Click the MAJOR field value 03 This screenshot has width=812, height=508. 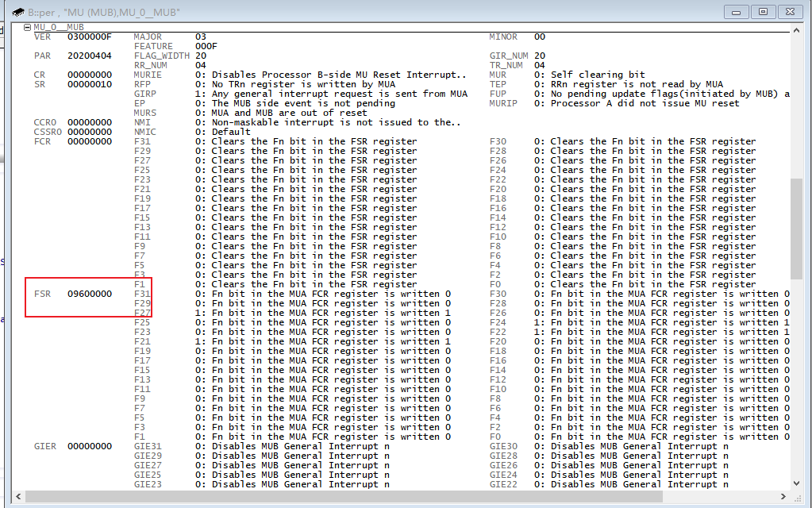click(x=201, y=37)
